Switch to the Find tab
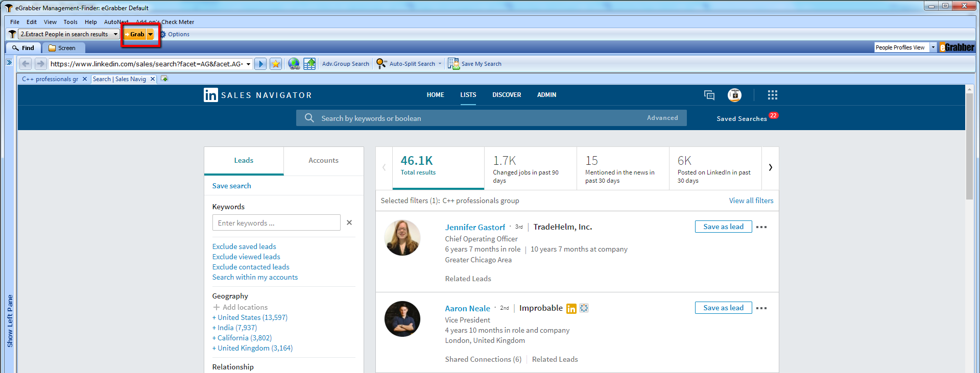The image size is (980, 373). point(23,48)
